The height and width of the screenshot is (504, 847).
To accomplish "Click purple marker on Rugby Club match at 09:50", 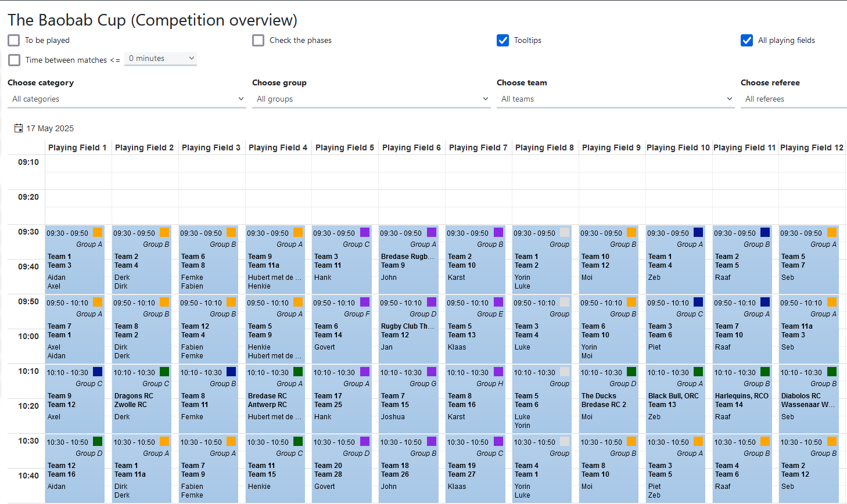I will (x=432, y=302).
